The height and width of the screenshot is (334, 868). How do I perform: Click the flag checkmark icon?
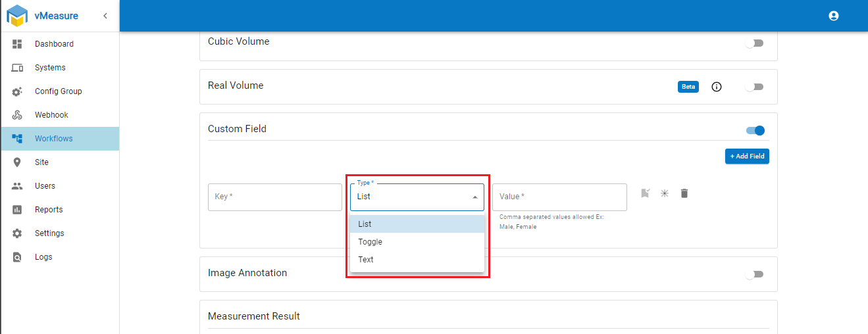[646, 193]
